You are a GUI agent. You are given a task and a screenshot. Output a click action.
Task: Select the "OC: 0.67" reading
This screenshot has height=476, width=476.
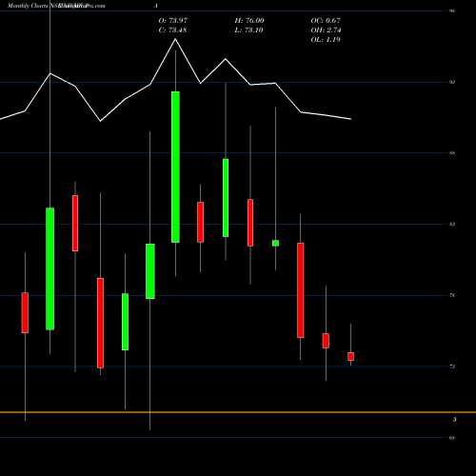pos(326,21)
